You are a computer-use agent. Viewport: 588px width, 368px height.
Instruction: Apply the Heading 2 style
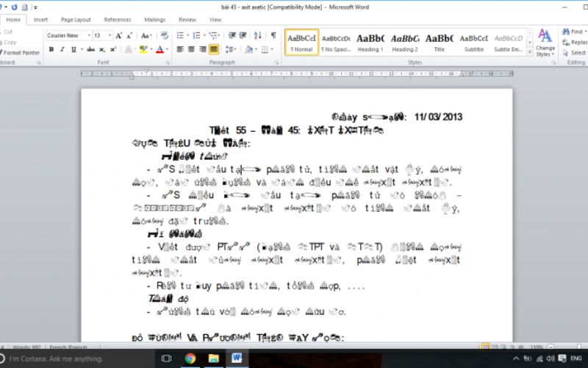pos(405,43)
